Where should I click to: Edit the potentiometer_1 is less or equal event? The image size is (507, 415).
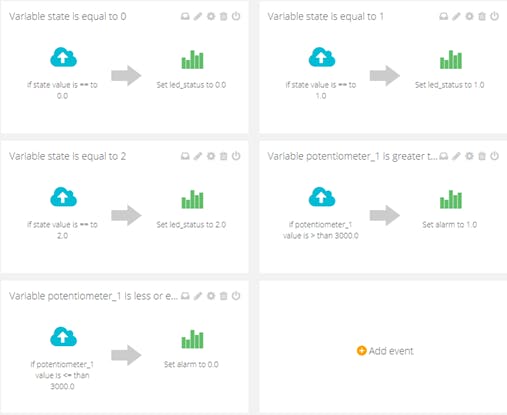pyautogui.click(x=198, y=296)
